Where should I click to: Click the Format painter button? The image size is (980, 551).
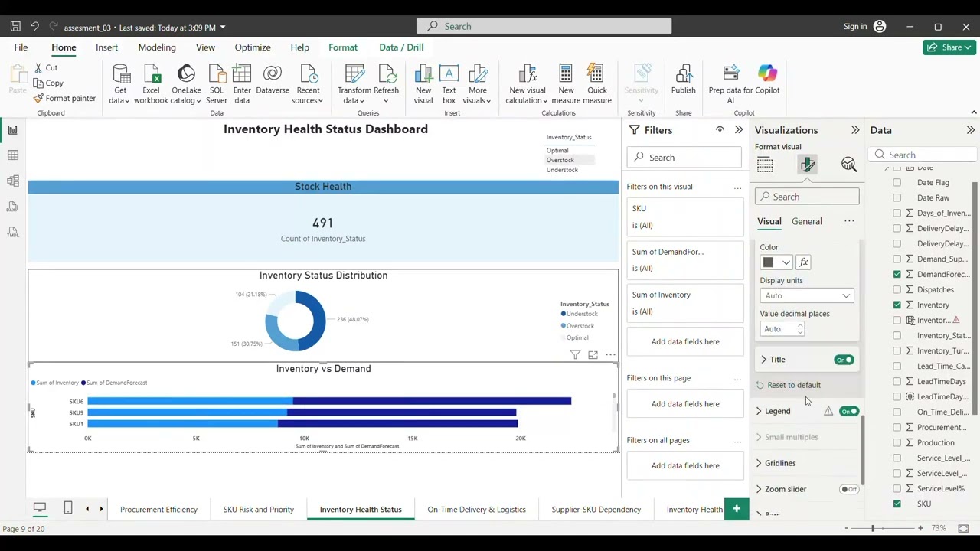pyautogui.click(x=65, y=99)
